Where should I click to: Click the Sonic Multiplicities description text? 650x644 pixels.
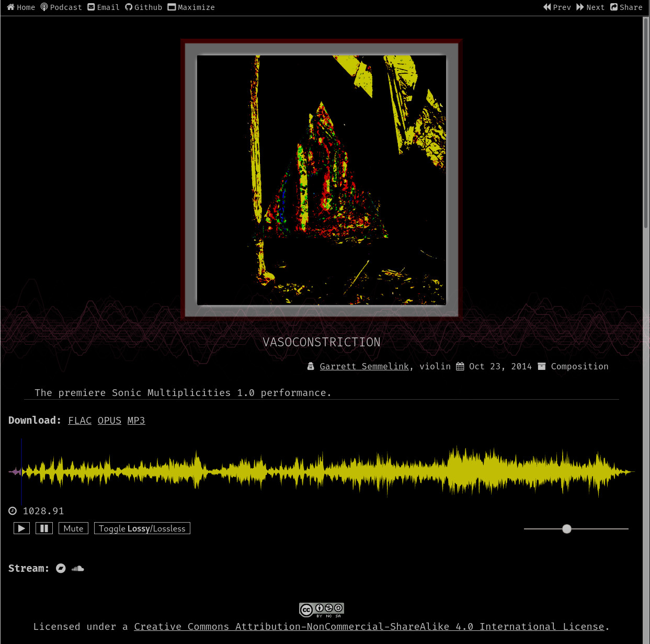coord(183,393)
